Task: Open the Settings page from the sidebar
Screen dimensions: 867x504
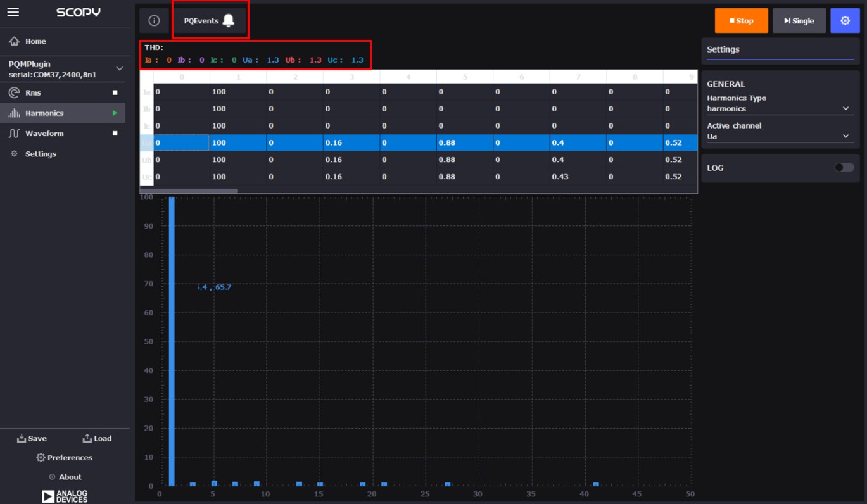Action: [39, 153]
